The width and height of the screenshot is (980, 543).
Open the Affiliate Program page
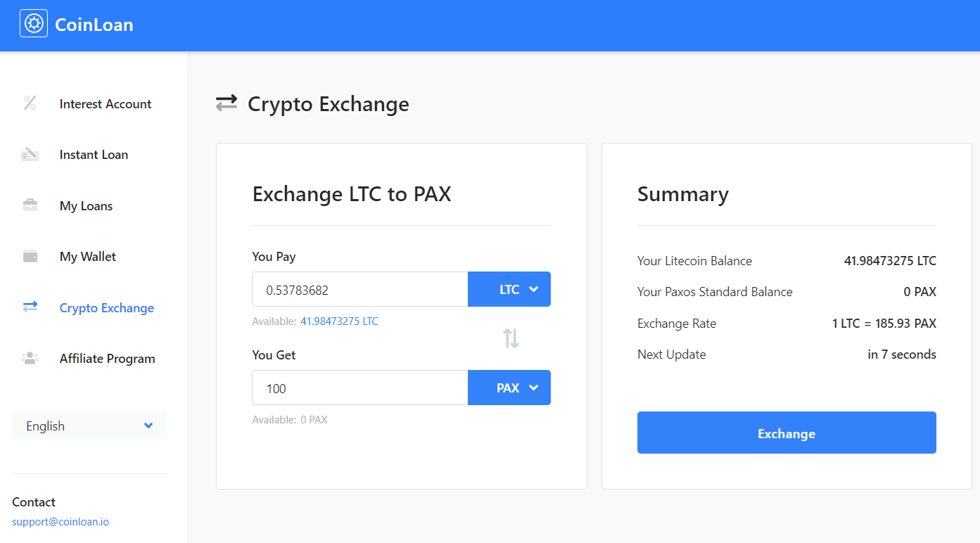(x=107, y=359)
